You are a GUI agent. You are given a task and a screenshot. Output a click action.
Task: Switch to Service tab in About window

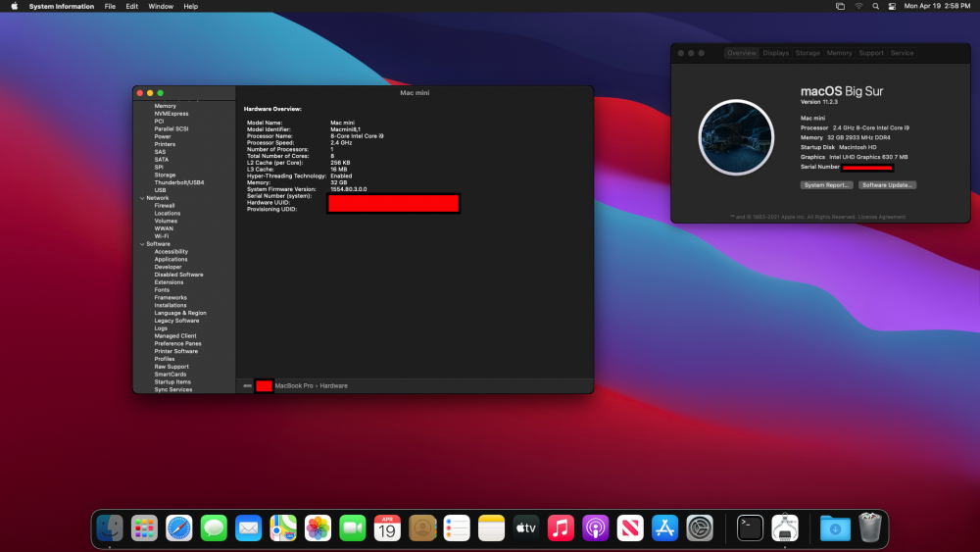tap(902, 53)
